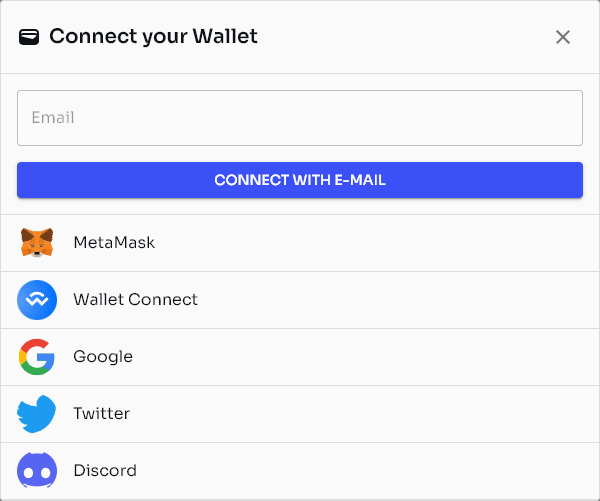The image size is (600, 501).
Task: Click the Email placeholder text
Action: click(x=53, y=117)
